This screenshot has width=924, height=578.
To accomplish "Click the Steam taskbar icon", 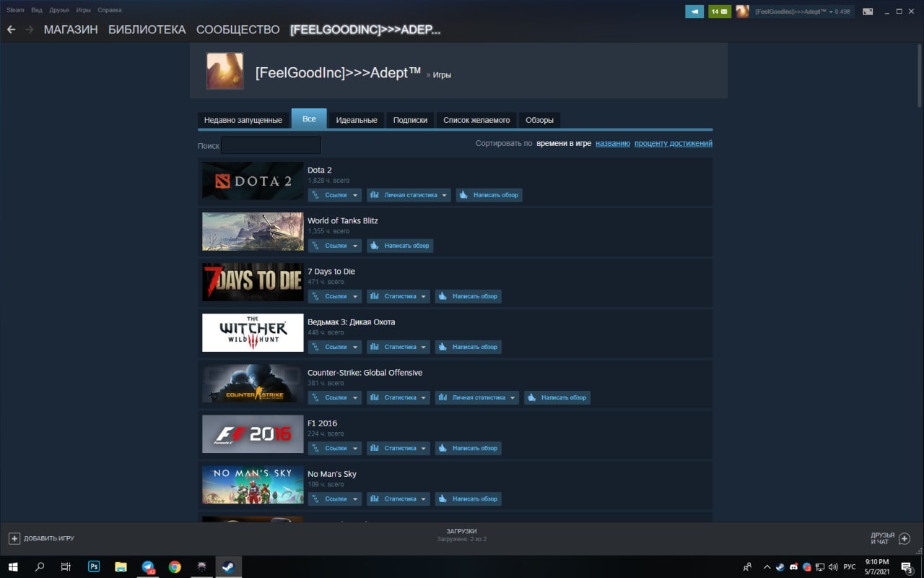I will coord(227,567).
